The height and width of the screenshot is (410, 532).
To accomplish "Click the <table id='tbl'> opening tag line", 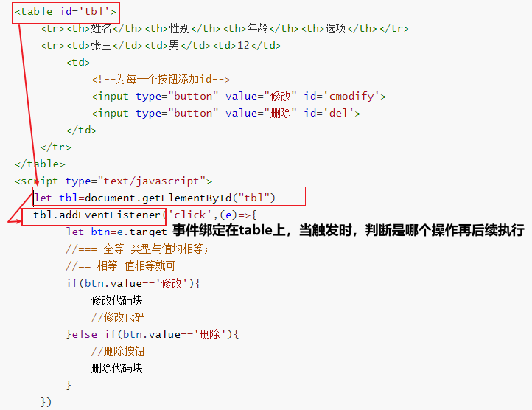I will 66,12.
